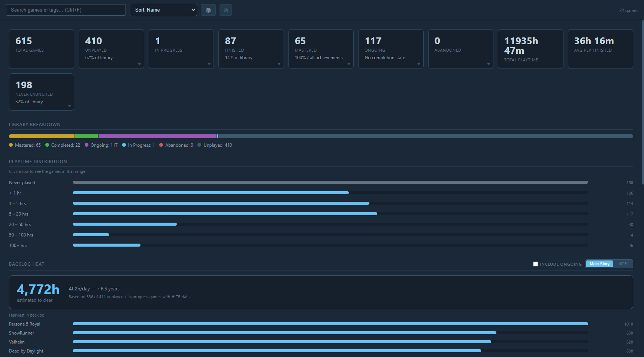Open the < 1 hr playtime row
The width and height of the screenshot is (644, 357).
click(x=321, y=193)
